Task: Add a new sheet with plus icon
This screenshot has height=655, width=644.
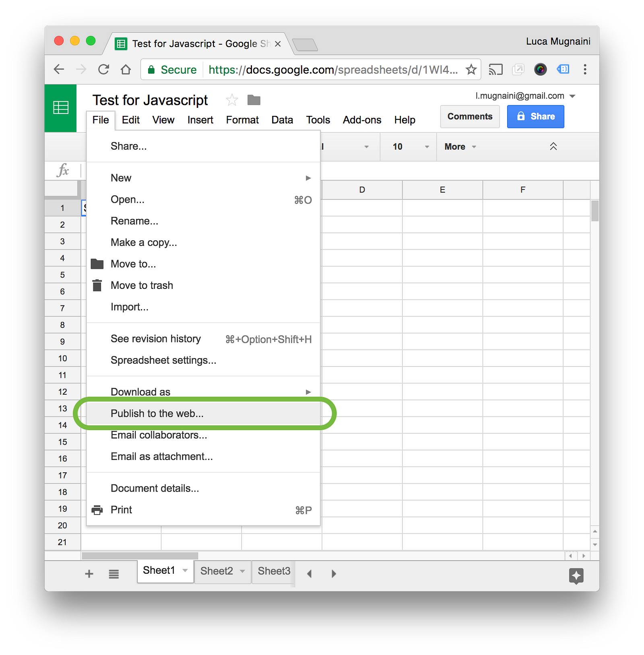Action: pos(89,574)
